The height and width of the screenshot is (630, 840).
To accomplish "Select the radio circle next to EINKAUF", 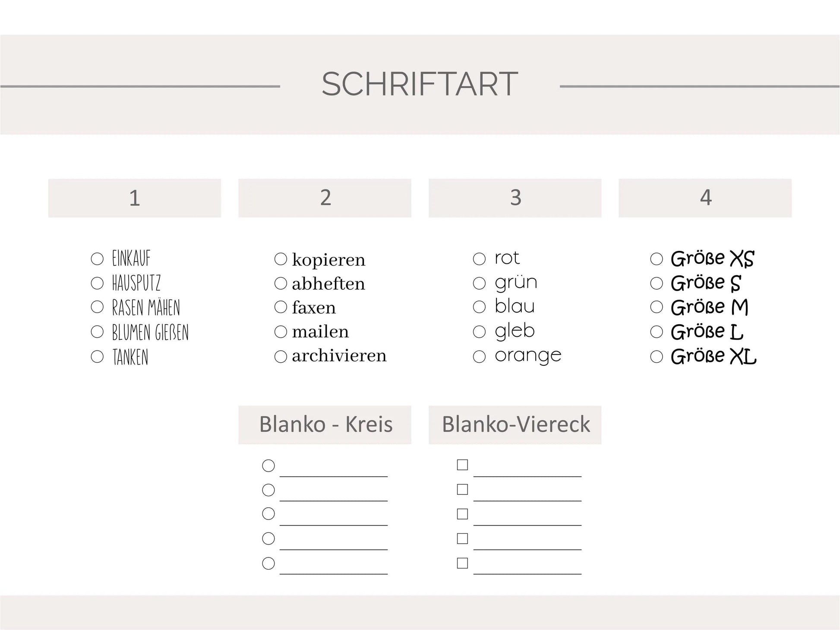I will tap(97, 259).
